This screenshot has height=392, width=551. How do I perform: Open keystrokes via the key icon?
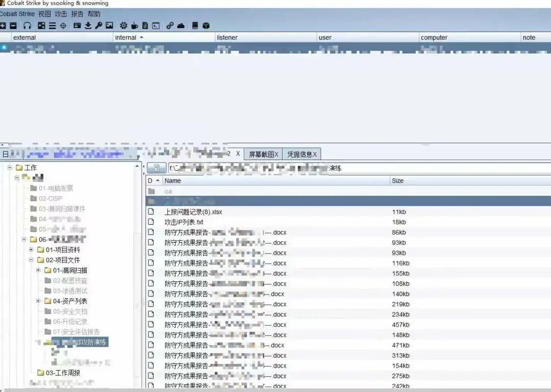(99, 25)
